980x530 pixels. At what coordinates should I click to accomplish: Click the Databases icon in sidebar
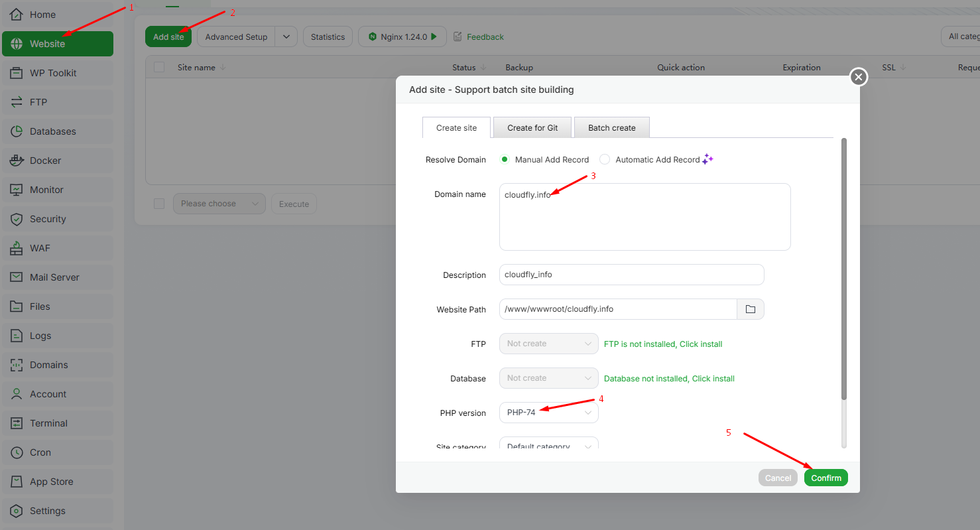click(x=17, y=131)
